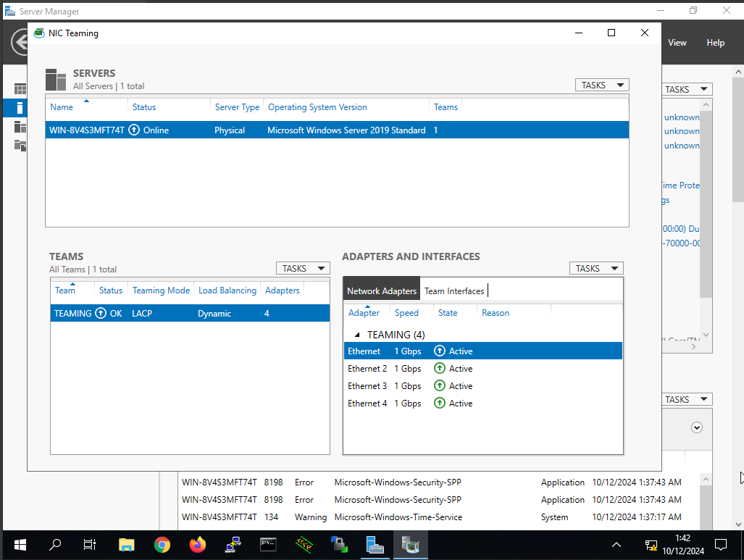Open Google Chrome from the taskbar
Image resolution: width=744 pixels, height=560 pixels.
(162, 545)
